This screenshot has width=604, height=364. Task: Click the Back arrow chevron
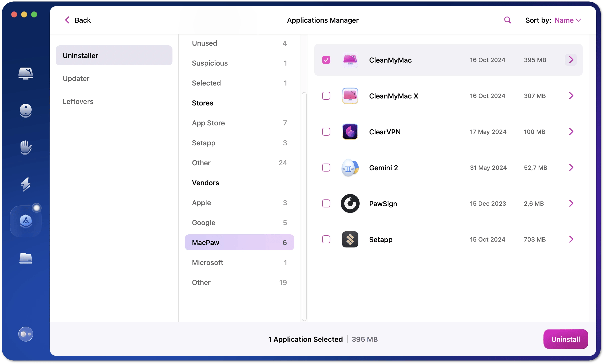pyautogui.click(x=67, y=20)
